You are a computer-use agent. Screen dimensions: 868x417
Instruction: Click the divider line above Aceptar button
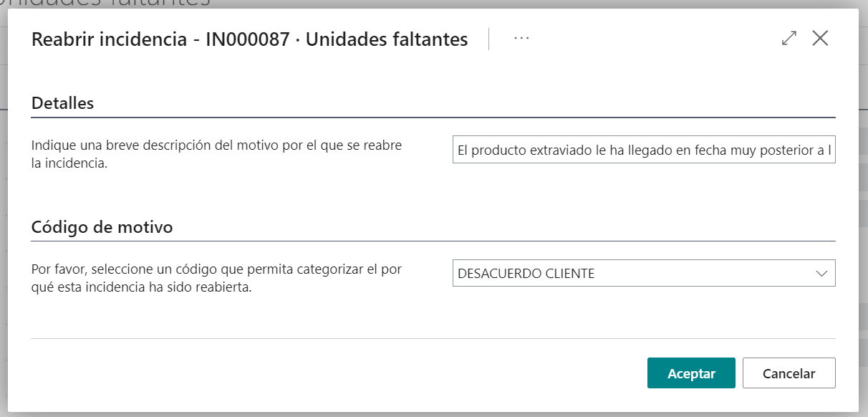(433, 338)
